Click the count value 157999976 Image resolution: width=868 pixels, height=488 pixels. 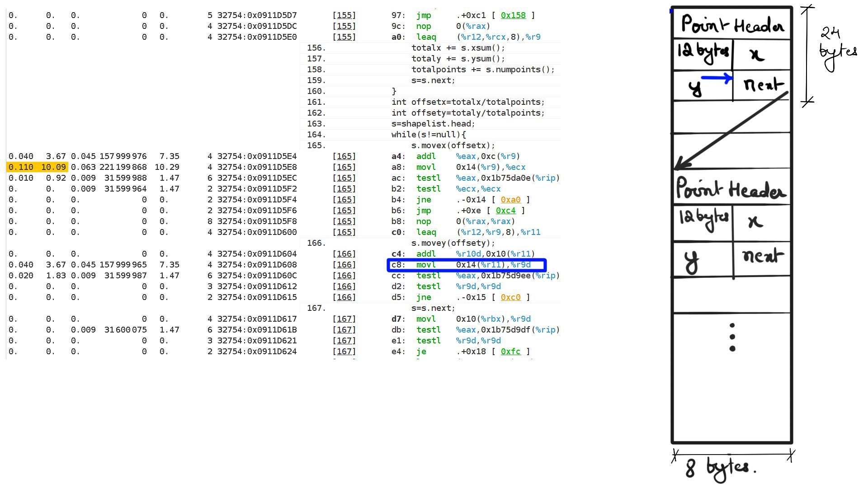(123, 156)
